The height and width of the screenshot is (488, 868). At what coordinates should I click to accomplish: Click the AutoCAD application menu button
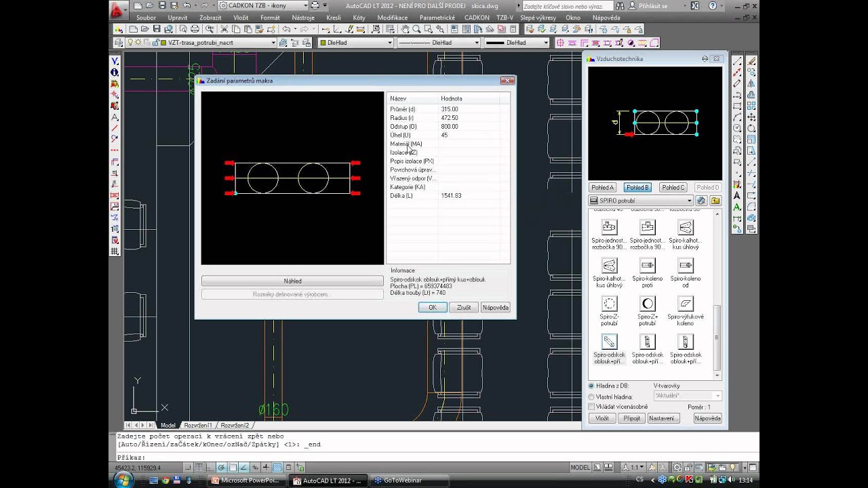tap(117, 9)
